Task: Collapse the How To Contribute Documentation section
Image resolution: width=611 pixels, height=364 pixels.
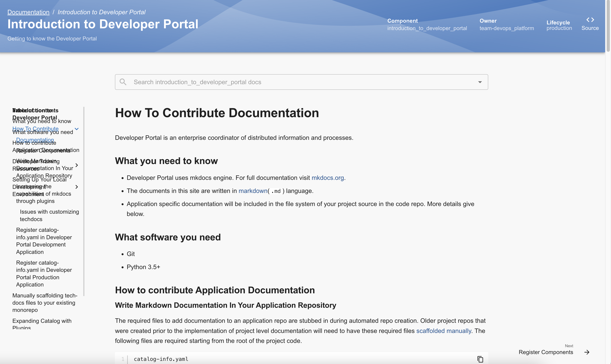Action: tap(77, 129)
